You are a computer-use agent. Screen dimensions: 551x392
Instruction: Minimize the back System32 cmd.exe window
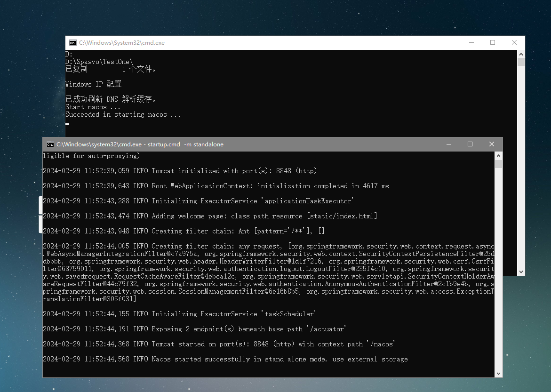[x=471, y=42]
